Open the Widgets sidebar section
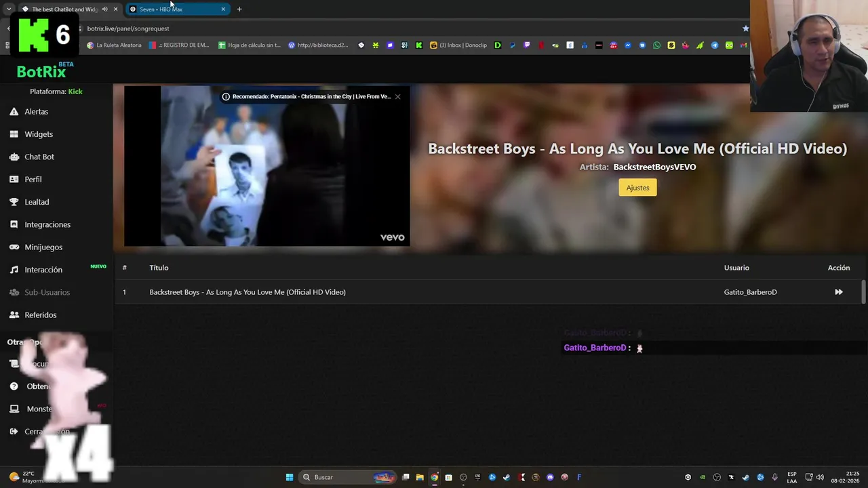The image size is (868, 488). (39, 134)
